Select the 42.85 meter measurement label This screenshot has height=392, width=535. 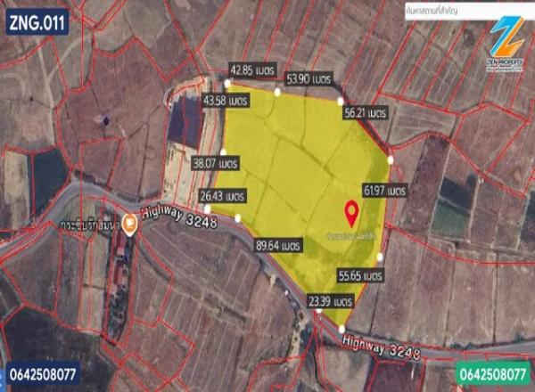(x=252, y=70)
